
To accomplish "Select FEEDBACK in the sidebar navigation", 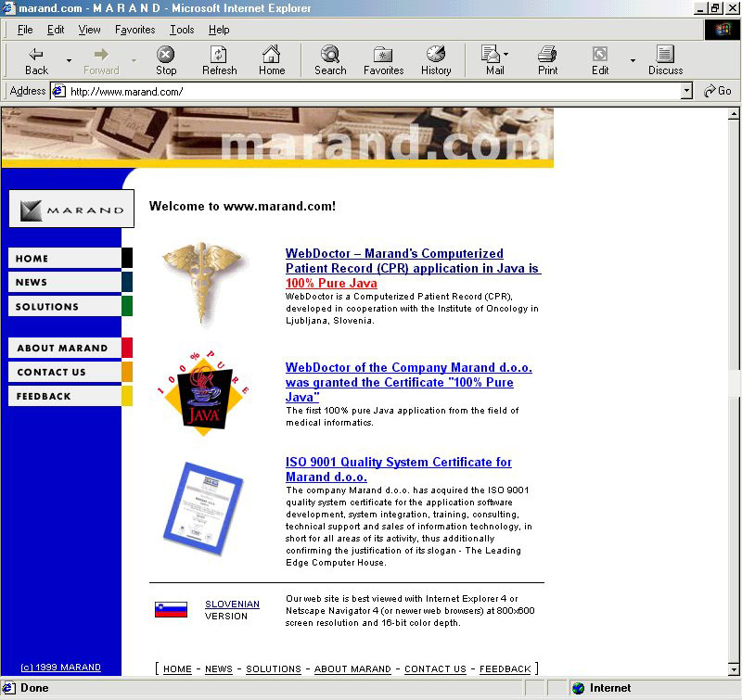I will pos(70,396).
